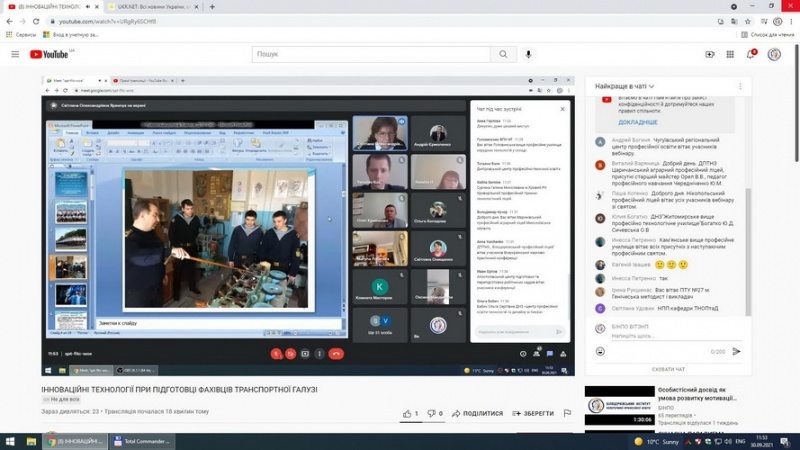The image size is (800, 450).
Task: Like the video with thumbs up
Action: click(x=408, y=413)
